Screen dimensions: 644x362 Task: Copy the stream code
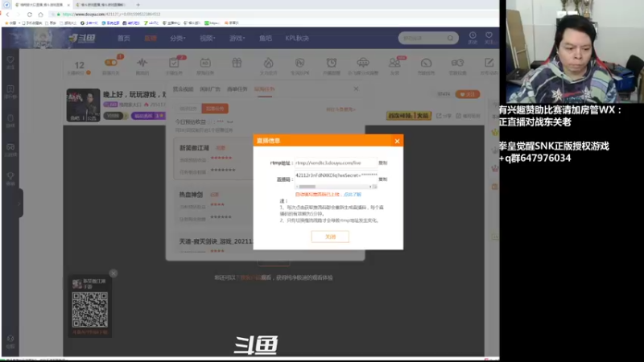pyautogui.click(x=383, y=179)
